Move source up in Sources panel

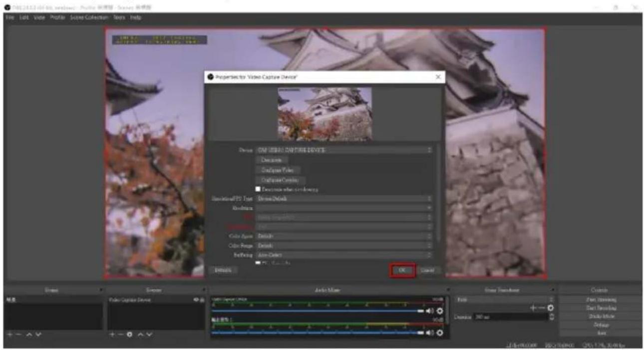pyautogui.click(x=141, y=334)
